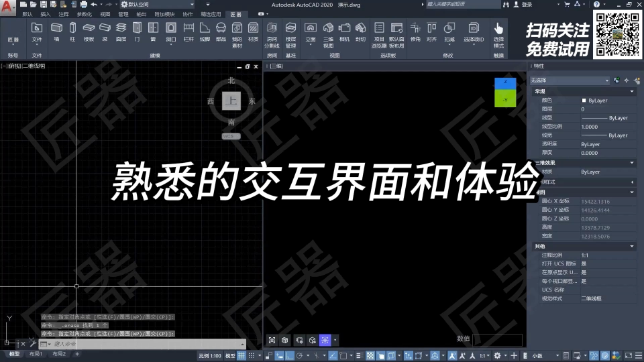Click the Save icon in quick access toolbar
Image resolution: width=644 pixels, height=362 pixels.
(x=43, y=5)
